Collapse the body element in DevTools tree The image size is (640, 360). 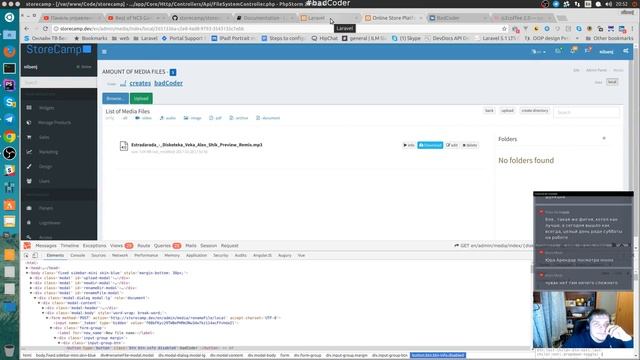27,273
